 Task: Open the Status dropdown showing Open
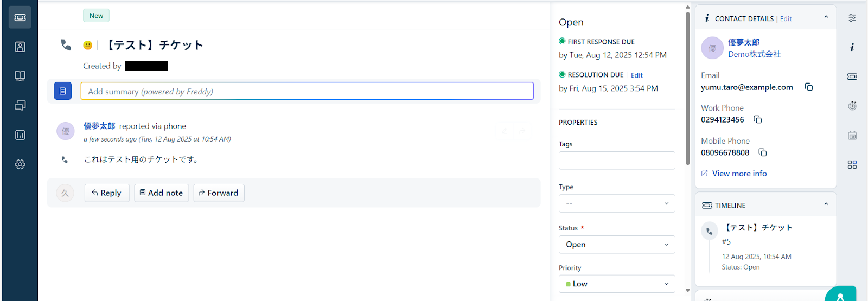[x=617, y=245]
